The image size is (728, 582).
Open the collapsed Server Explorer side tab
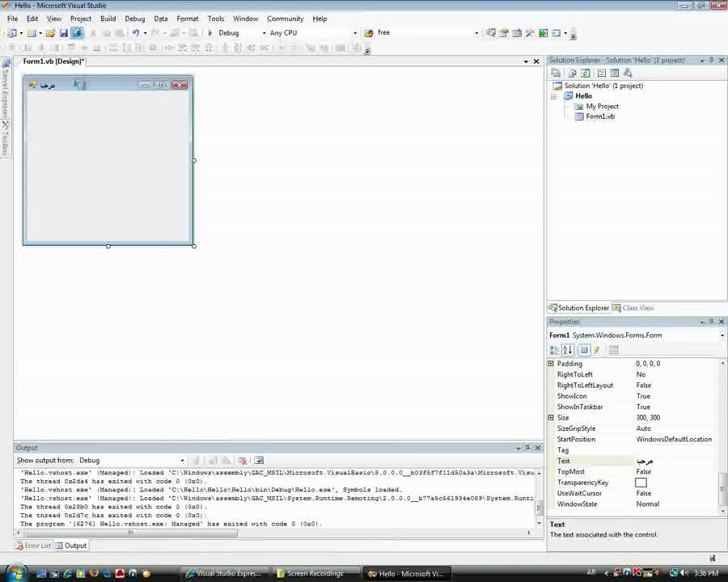[5, 88]
